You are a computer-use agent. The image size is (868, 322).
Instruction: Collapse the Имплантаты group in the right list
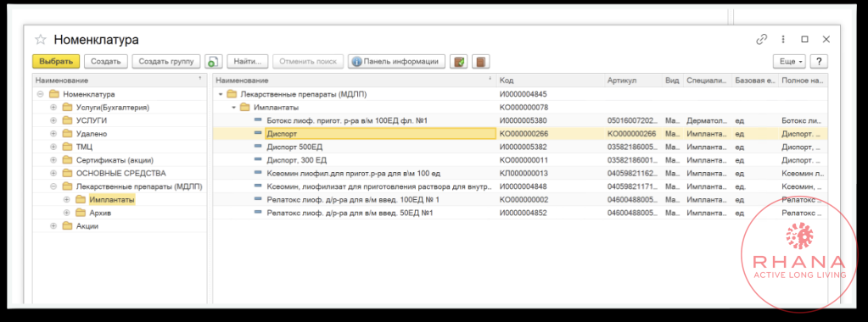tap(233, 108)
